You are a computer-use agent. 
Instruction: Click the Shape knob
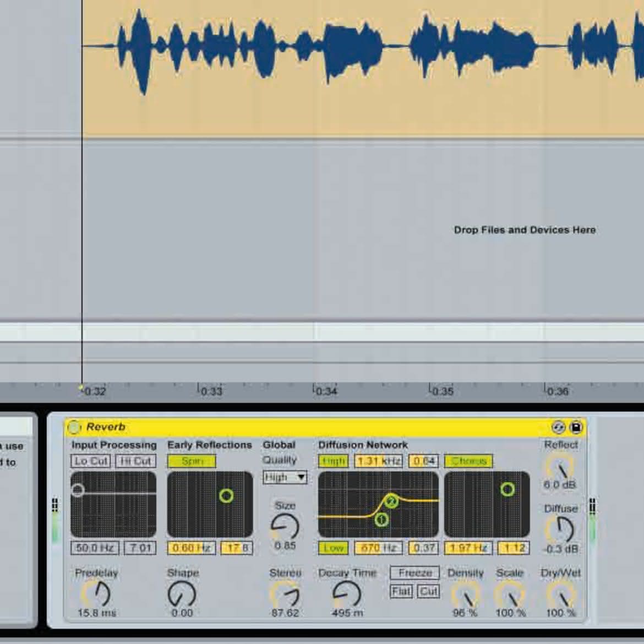[182, 594]
